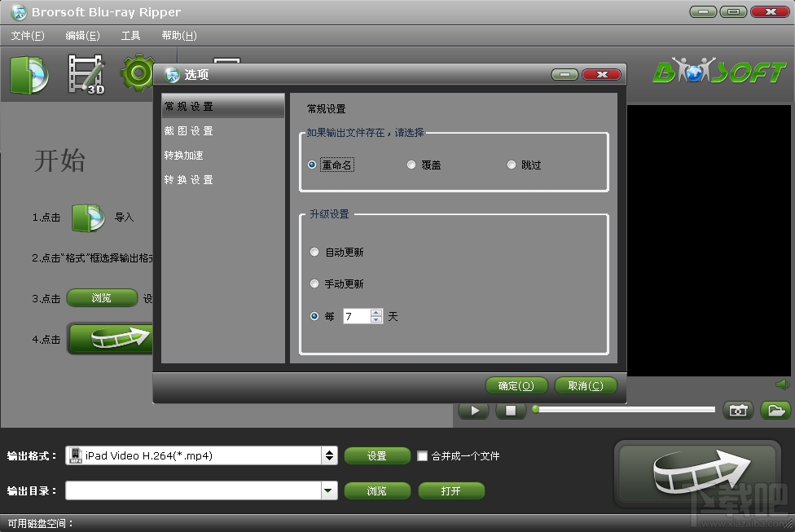Viewport: 795px width, 532px height.
Task: Enable 自动更新 automatic updates
Action: pos(314,252)
